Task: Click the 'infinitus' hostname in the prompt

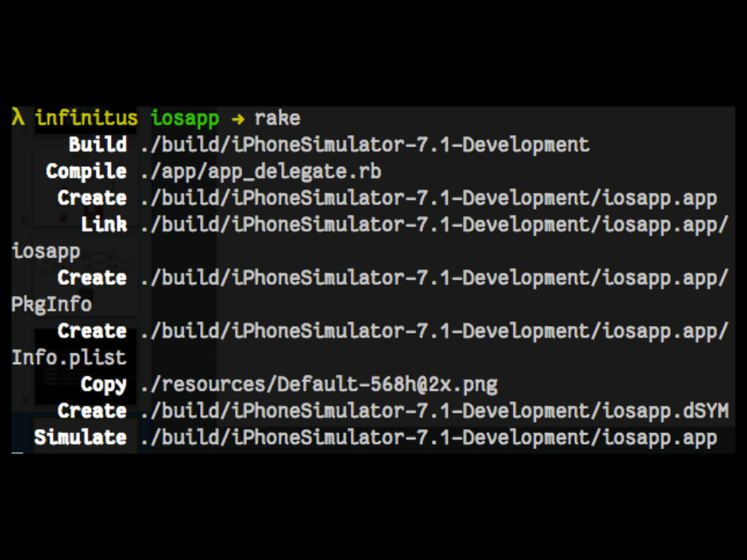Action: [x=86, y=117]
